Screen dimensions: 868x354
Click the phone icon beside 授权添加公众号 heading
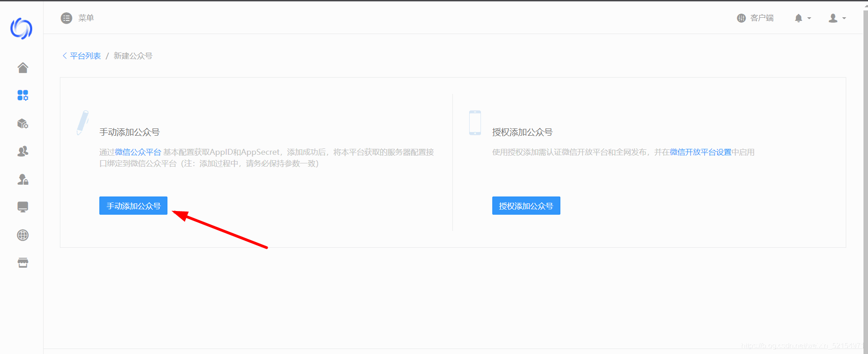(475, 123)
